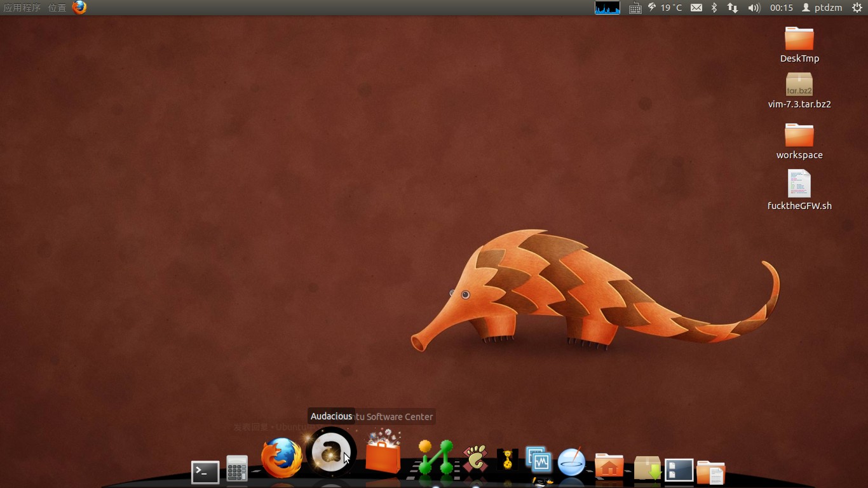Open the sound volume indicator
The image size is (868, 488).
(754, 8)
